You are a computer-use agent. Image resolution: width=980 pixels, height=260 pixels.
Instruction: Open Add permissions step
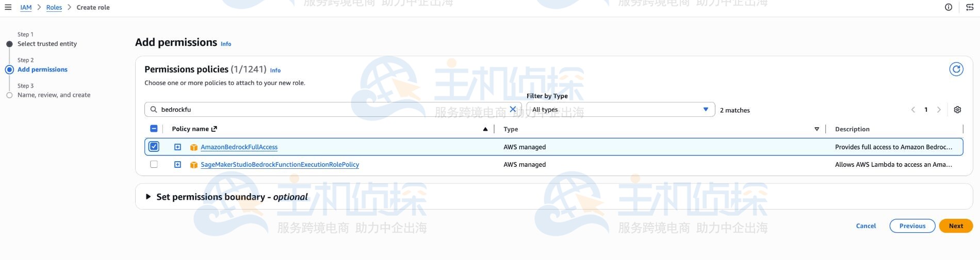click(42, 70)
